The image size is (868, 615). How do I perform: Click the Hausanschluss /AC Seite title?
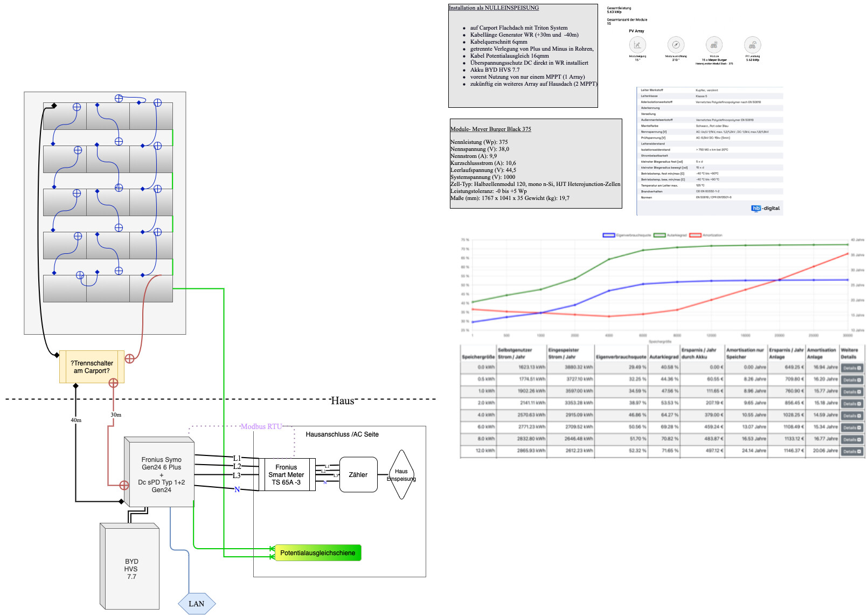click(342, 434)
